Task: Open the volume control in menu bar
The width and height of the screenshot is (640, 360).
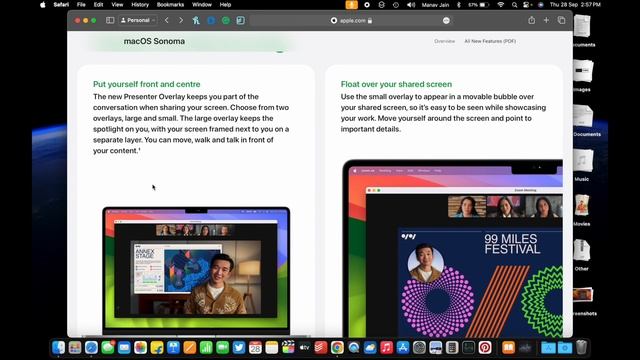Action: 411,4
